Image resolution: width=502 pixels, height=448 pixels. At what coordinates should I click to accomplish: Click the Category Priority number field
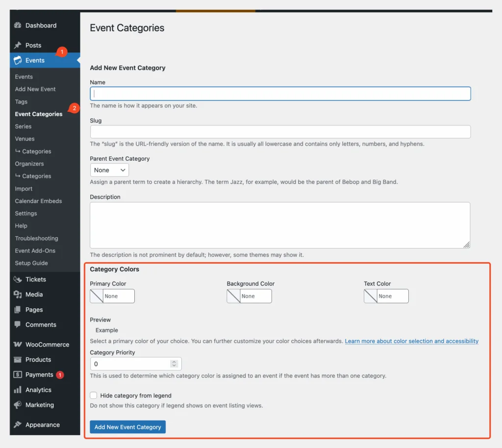[x=136, y=364]
